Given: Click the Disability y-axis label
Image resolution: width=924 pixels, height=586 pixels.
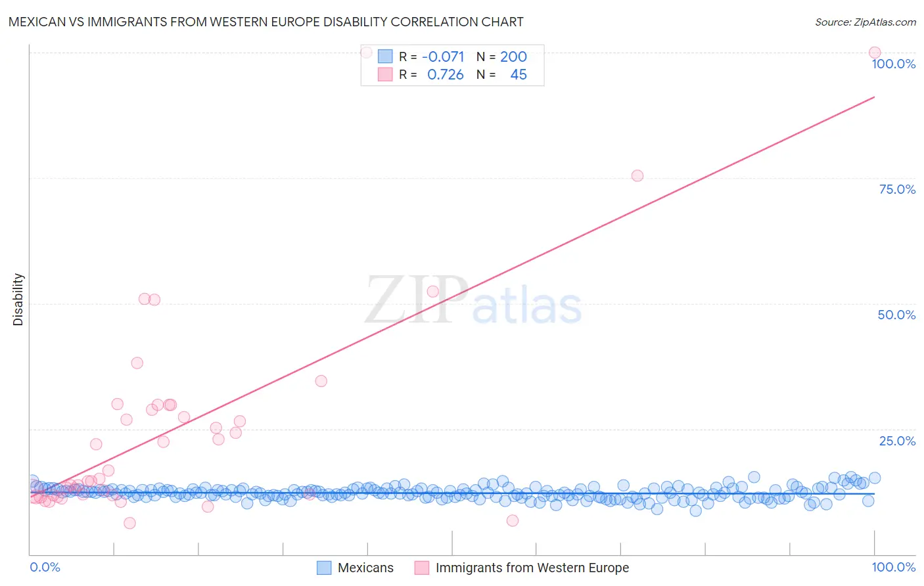Looking at the screenshot, I should pos(18,300).
